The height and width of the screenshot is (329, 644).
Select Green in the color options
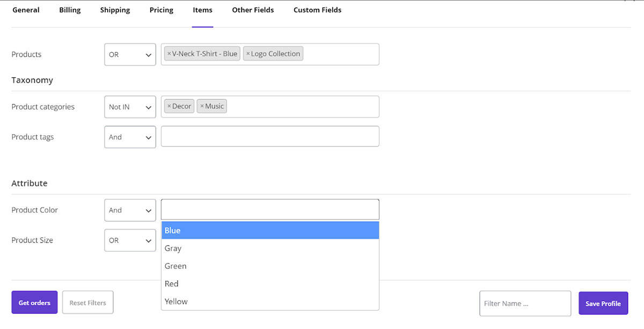pos(270,266)
